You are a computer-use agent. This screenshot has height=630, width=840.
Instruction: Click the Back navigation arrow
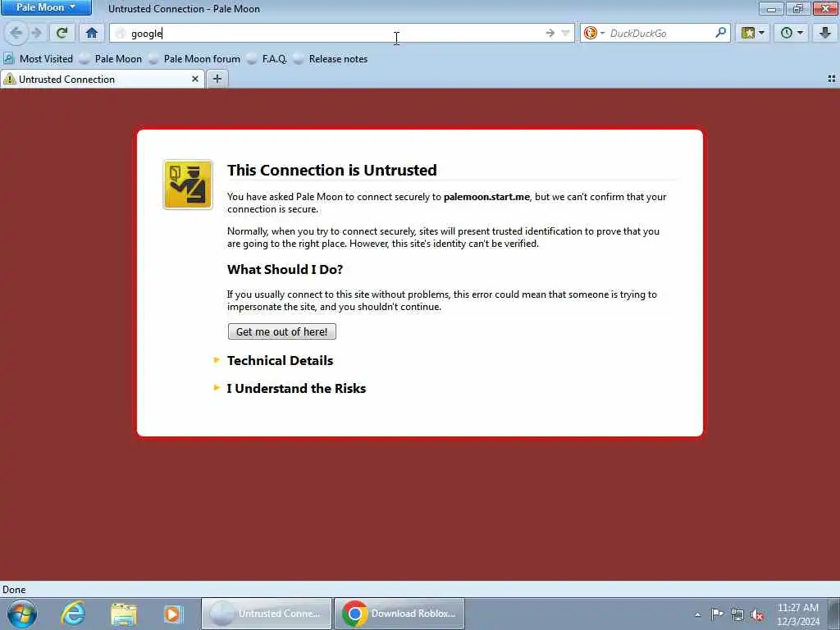click(x=16, y=33)
